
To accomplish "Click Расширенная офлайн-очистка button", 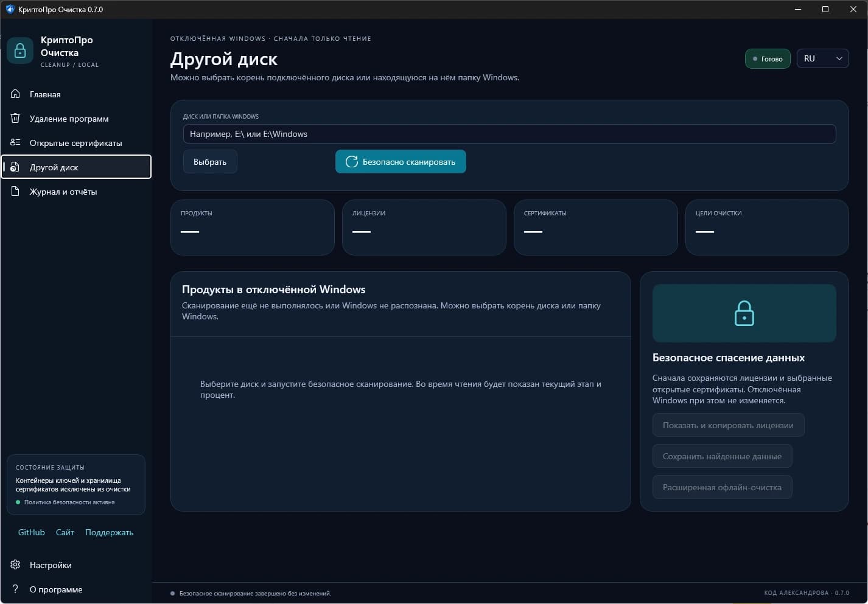I will click(722, 487).
